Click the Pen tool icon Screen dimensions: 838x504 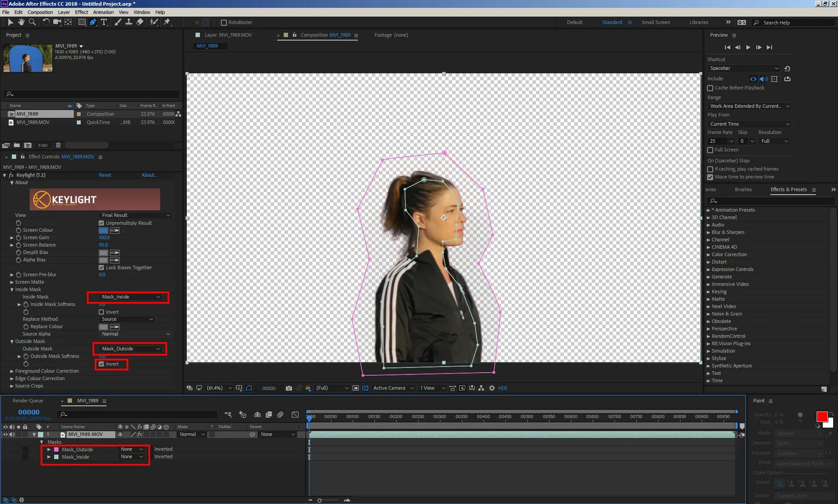93,22
